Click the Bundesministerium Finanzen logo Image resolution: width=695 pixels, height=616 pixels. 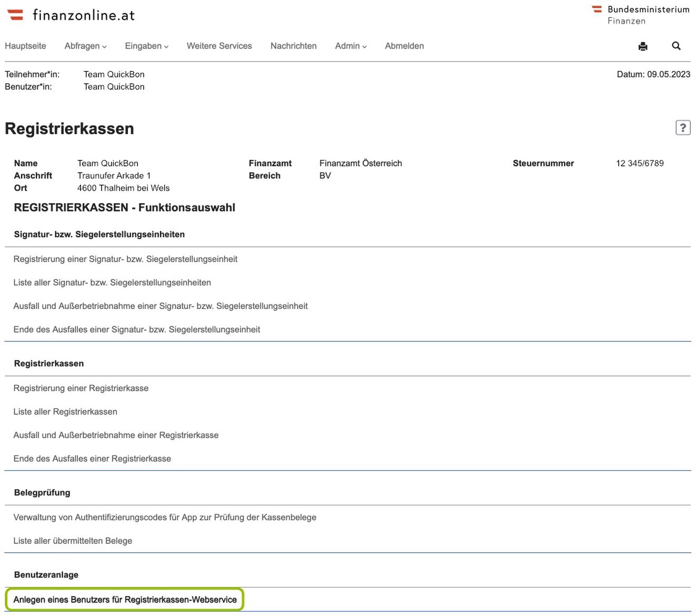[x=640, y=15]
